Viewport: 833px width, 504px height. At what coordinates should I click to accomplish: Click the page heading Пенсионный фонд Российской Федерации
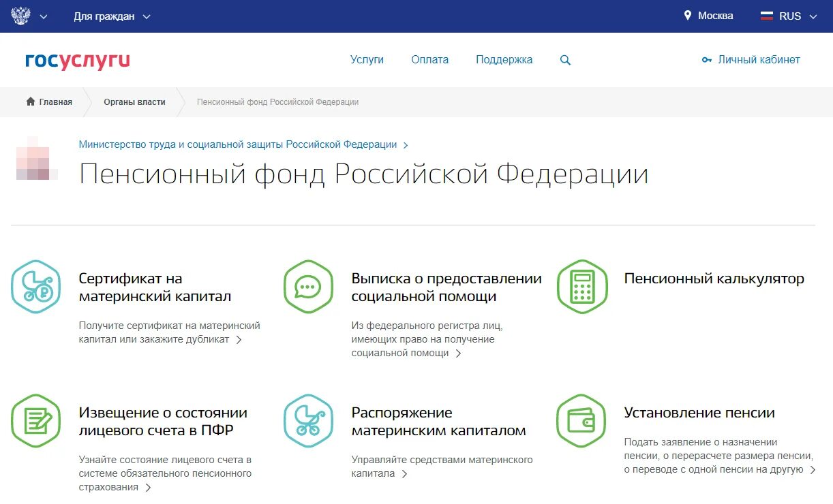363,175
